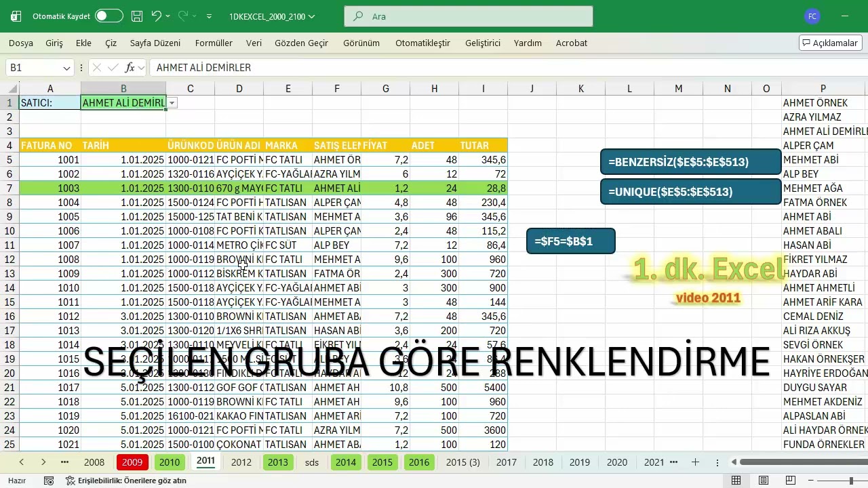Screen dimensions: 868x488
Task: Click the Ara search box
Action: click(469, 16)
